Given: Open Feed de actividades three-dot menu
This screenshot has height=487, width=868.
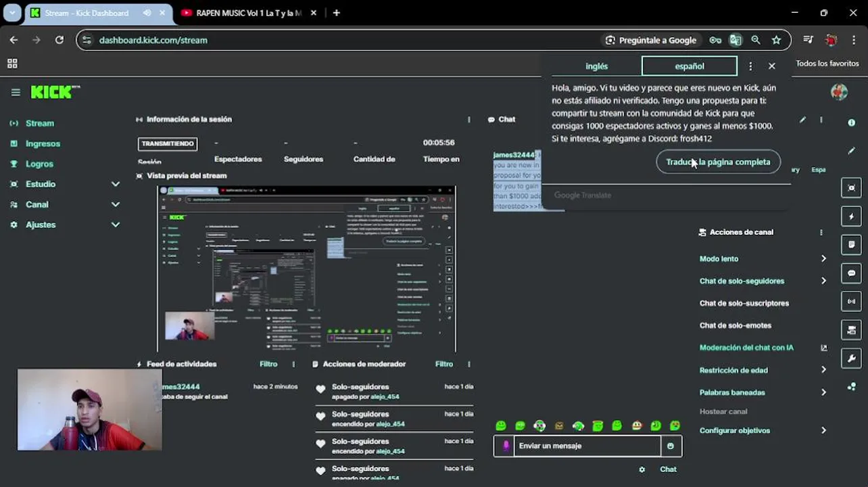Looking at the screenshot, I should pyautogui.click(x=293, y=364).
